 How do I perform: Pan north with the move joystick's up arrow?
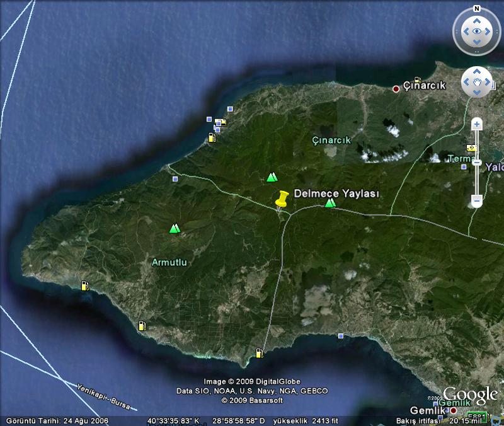[x=477, y=71]
